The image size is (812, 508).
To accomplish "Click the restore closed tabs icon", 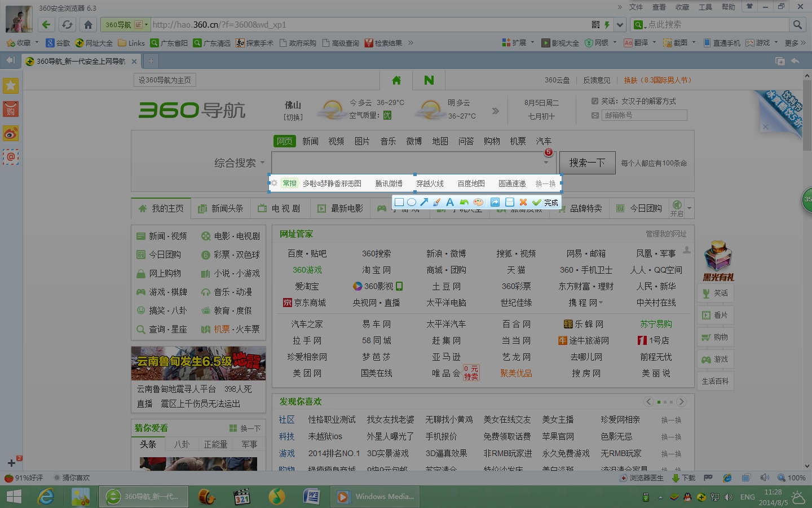I will coord(795,61).
